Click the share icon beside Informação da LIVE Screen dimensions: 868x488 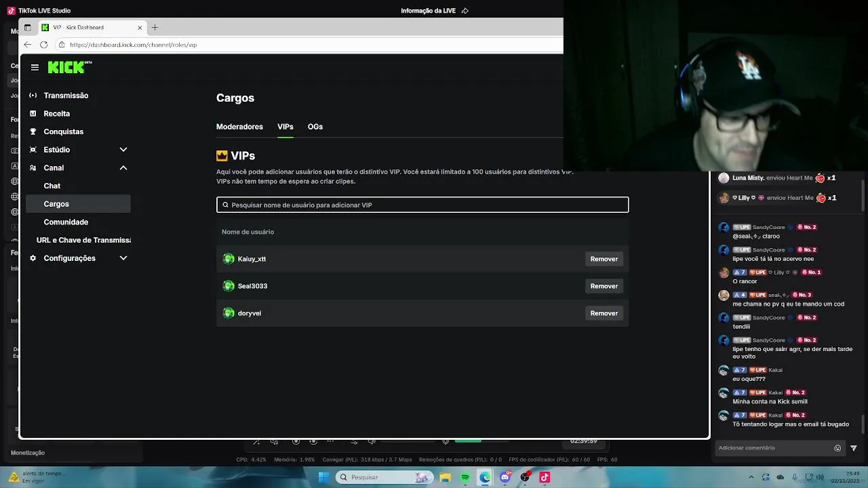(465, 11)
